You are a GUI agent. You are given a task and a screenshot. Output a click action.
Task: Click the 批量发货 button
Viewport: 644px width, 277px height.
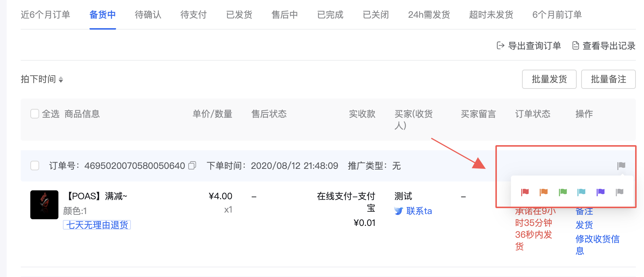coord(549,79)
